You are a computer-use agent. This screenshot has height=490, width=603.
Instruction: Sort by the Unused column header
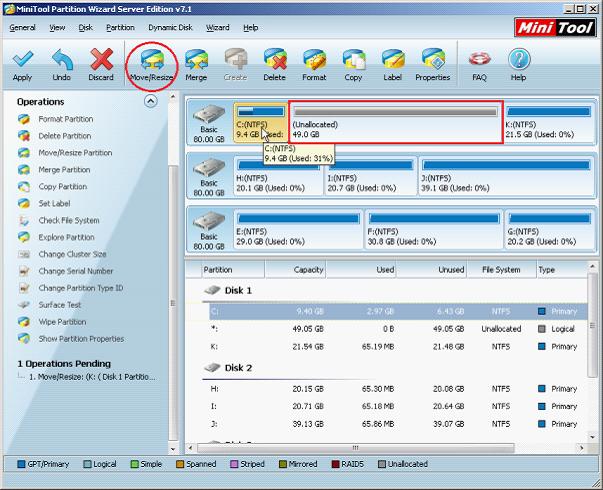click(x=431, y=270)
